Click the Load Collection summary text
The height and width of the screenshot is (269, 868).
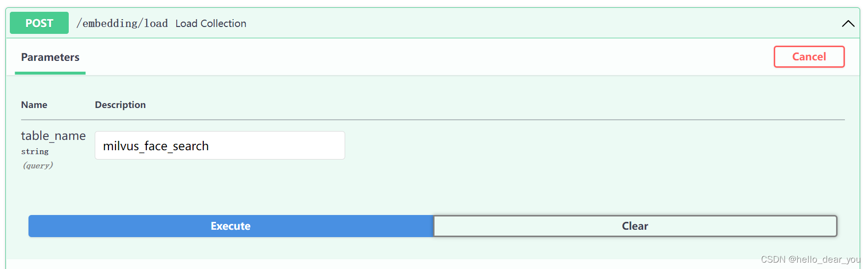[211, 24]
